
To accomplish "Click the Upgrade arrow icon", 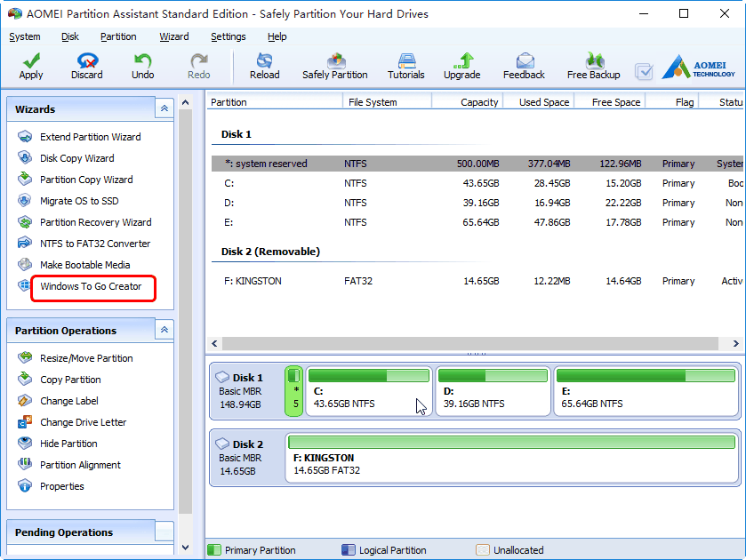I will coord(463,61).
